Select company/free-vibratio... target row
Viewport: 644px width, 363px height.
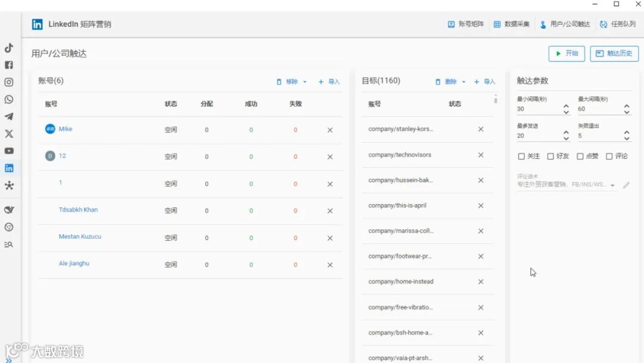[x=427, y=307]
